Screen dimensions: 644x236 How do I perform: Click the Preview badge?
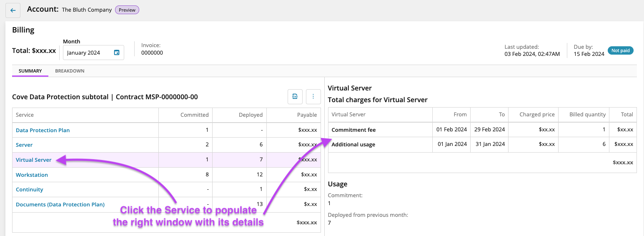coord(127,10)
